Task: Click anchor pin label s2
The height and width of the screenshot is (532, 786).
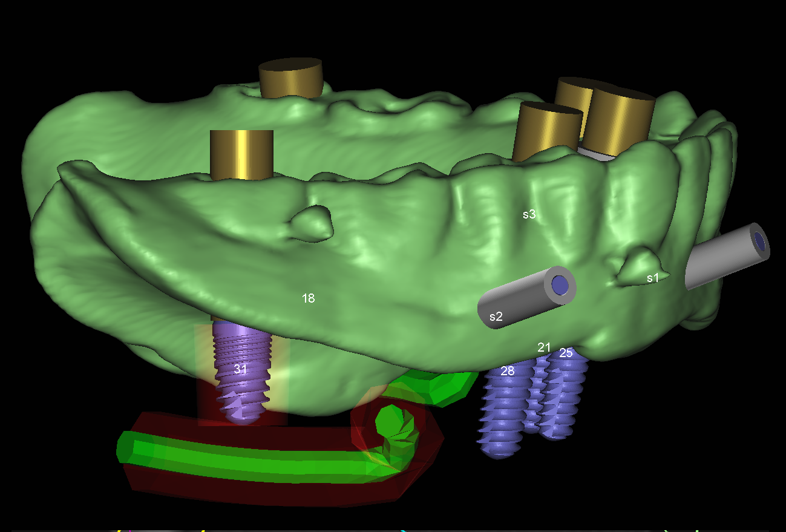Action: point(496,316)
